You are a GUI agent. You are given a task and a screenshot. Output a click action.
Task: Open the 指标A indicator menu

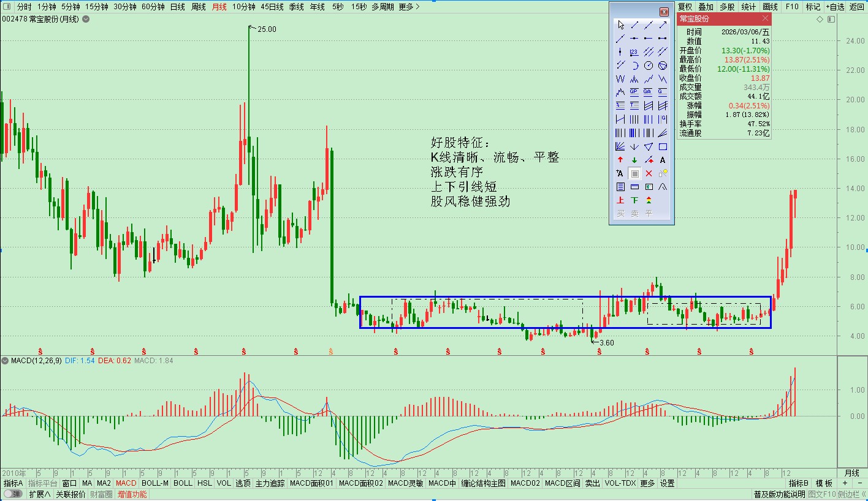pos(13,483)
